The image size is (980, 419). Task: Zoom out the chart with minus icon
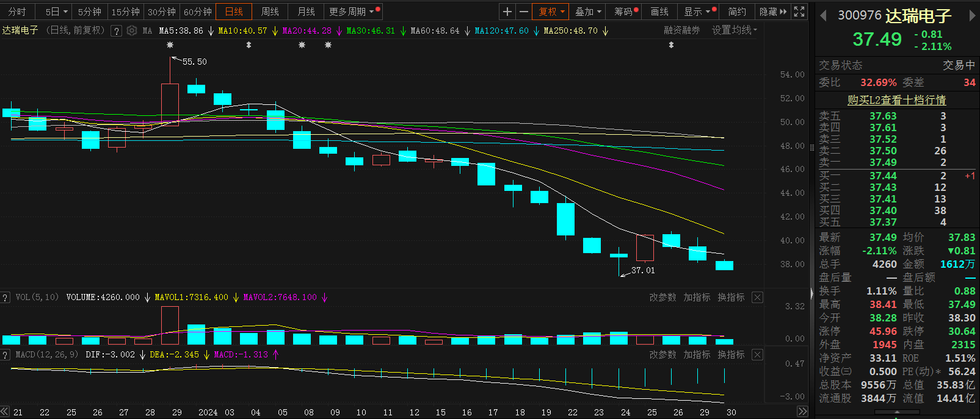(524, 12)
